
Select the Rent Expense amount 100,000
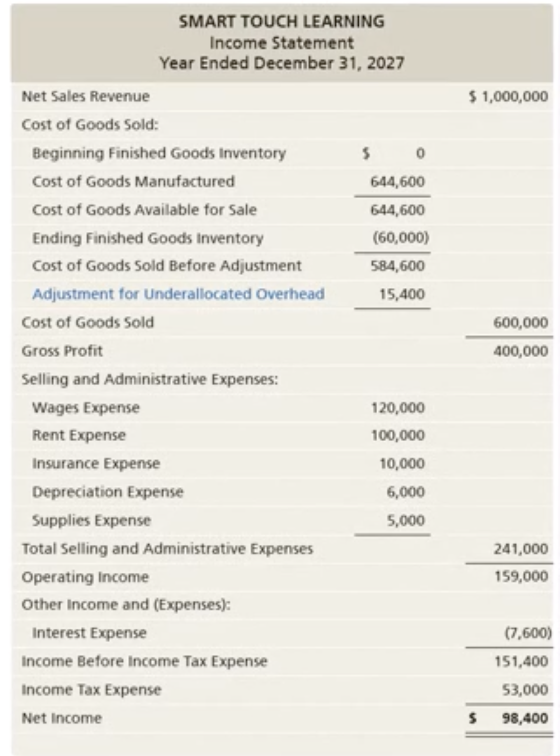397,435
